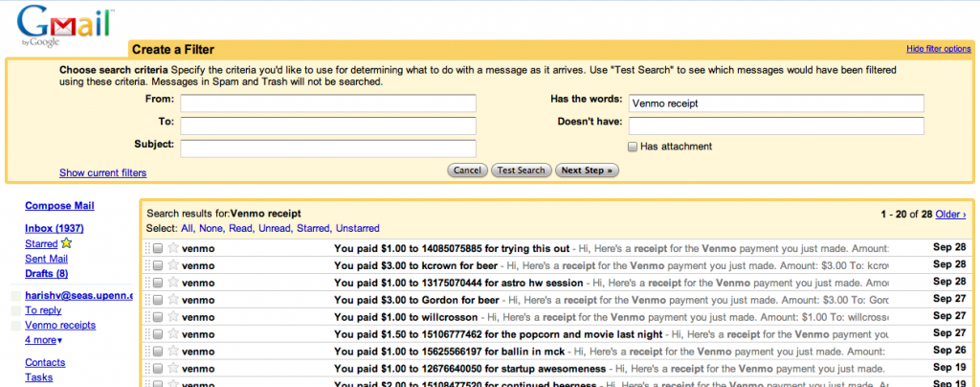Open the harishv@seas.upenn label

78,295
